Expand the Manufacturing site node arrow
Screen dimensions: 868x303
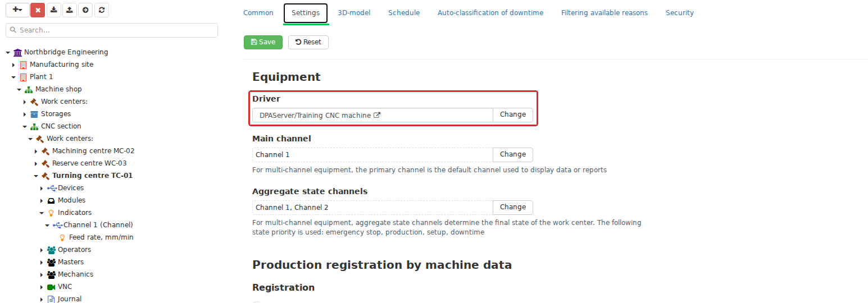point(13,65)
